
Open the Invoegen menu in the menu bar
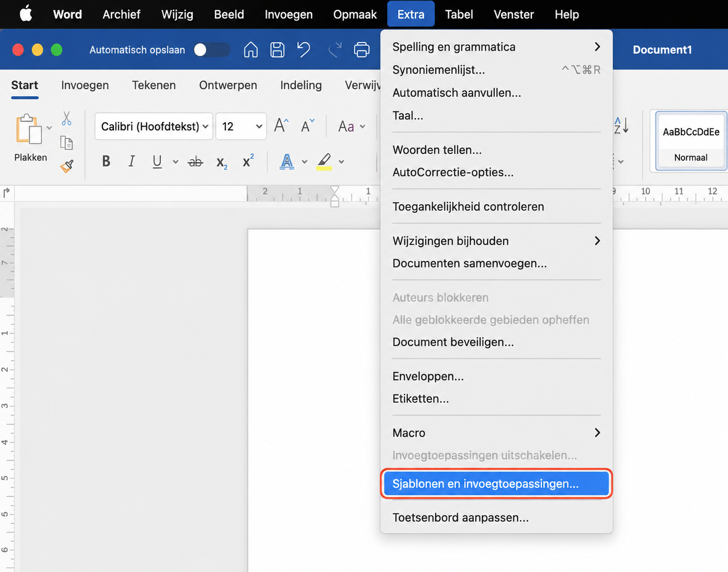pyautogui.click(x=289, y=14)
